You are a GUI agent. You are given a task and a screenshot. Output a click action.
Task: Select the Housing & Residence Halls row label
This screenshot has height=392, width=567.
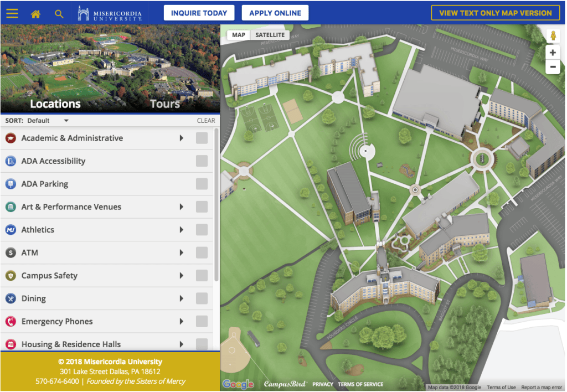71,344
